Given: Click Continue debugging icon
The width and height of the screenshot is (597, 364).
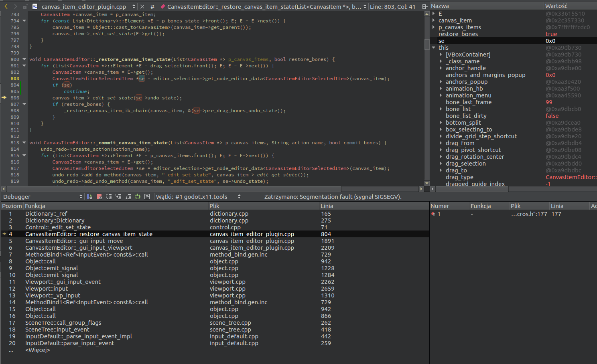Looking at the screenshot, I should (x=89, y=196).
